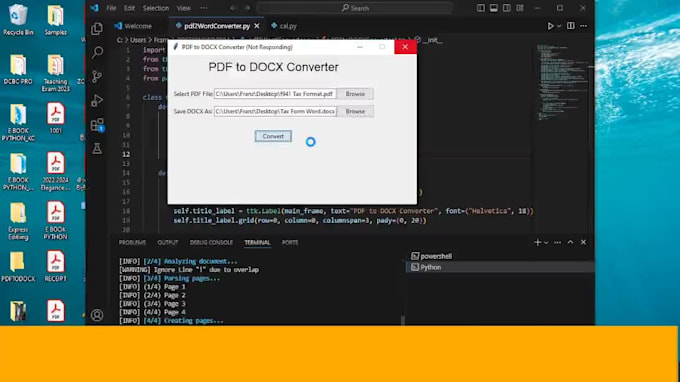Click Browse next to Save DOCX As
The height and width of the screenshot is (382, 680).
point(355,111)
